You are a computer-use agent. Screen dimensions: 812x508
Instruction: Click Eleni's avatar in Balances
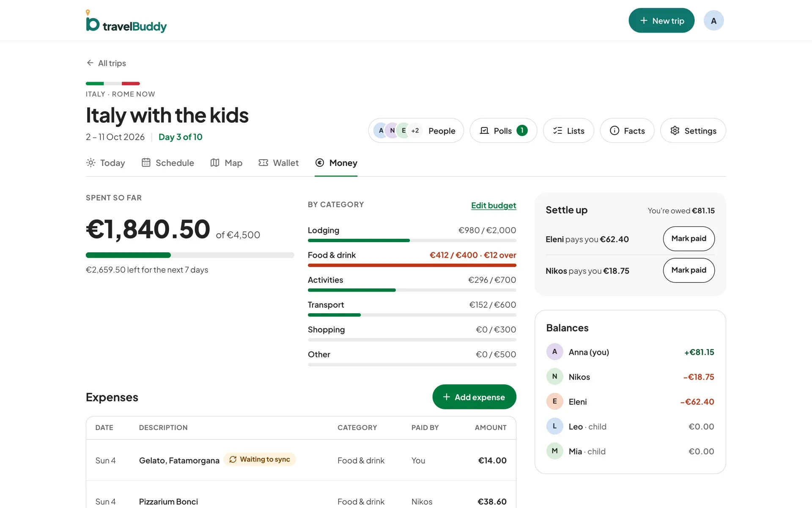554,401
